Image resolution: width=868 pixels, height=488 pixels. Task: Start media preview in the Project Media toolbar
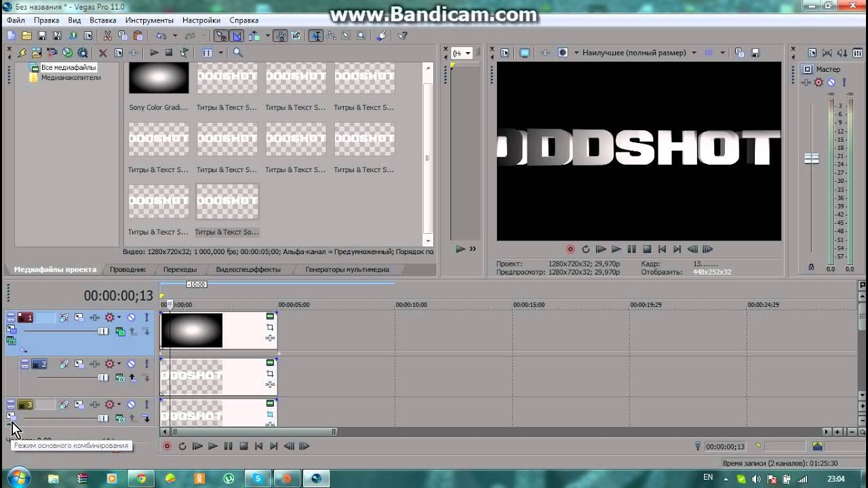click(154, 53)
